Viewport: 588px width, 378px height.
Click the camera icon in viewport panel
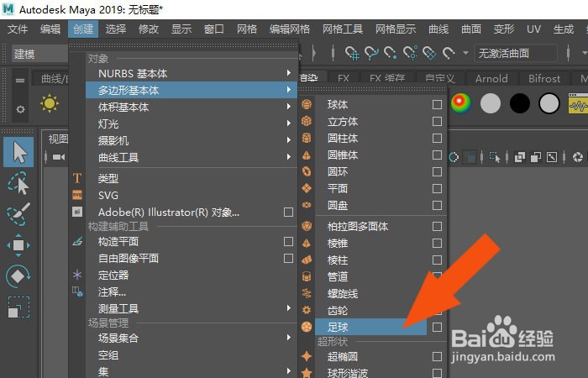(59, 157)
